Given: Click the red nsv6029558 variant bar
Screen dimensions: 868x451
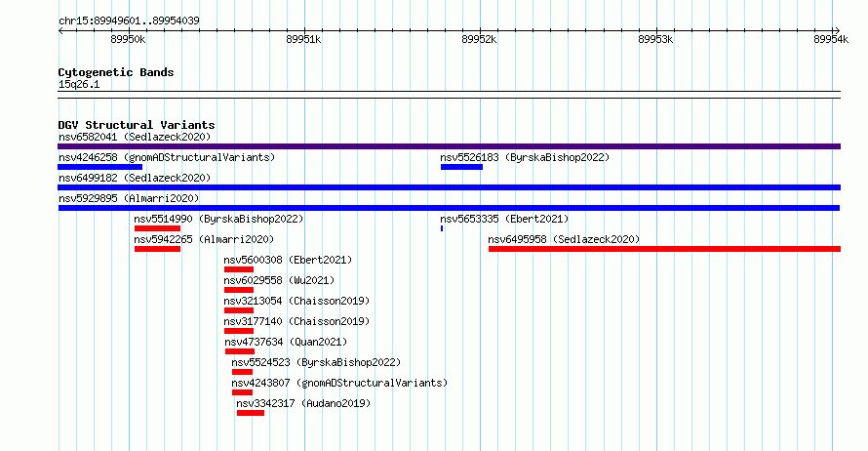Looking at the screenshot, I should [x=239, y=290].
